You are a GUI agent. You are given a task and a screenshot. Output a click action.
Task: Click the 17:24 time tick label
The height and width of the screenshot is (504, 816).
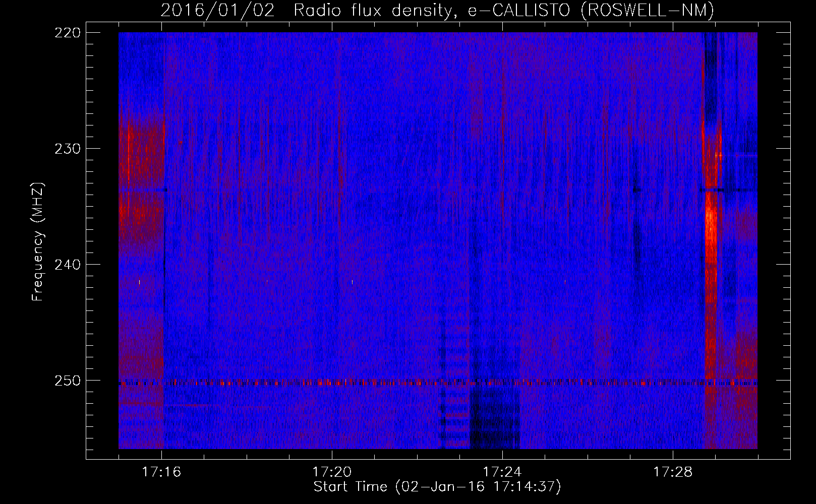pyautogui.click(x=502, y=472)
